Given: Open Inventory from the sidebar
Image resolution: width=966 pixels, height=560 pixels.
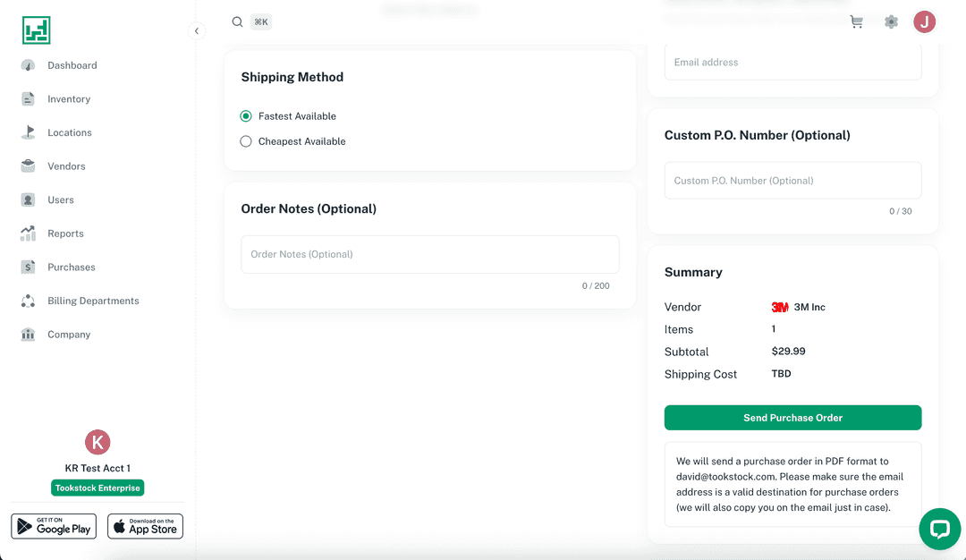Looking at the screenshot, I should click(69, 99).
